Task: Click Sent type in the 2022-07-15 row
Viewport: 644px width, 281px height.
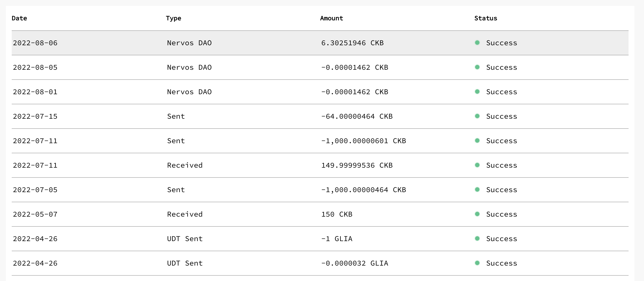Action: coord(176,116)
